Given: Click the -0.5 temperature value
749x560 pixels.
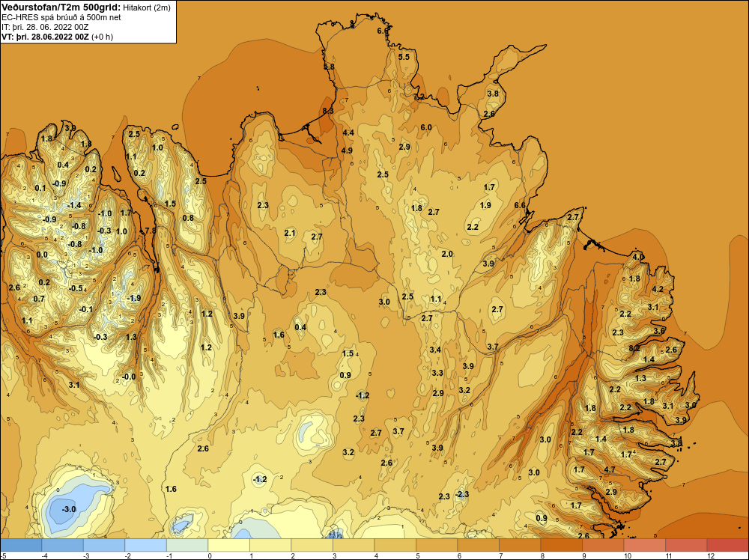Looking at the screenshot, I should click(76, 288).
